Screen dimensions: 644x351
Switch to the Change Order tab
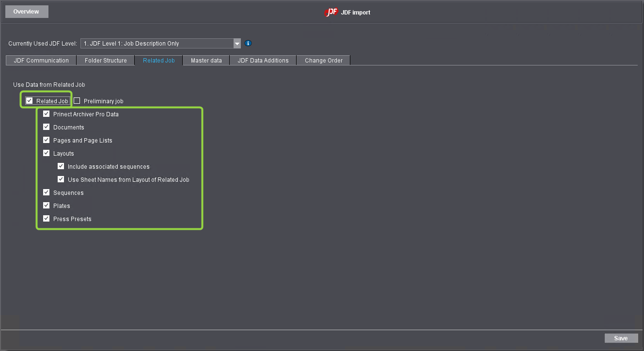[x=323, y=61]
